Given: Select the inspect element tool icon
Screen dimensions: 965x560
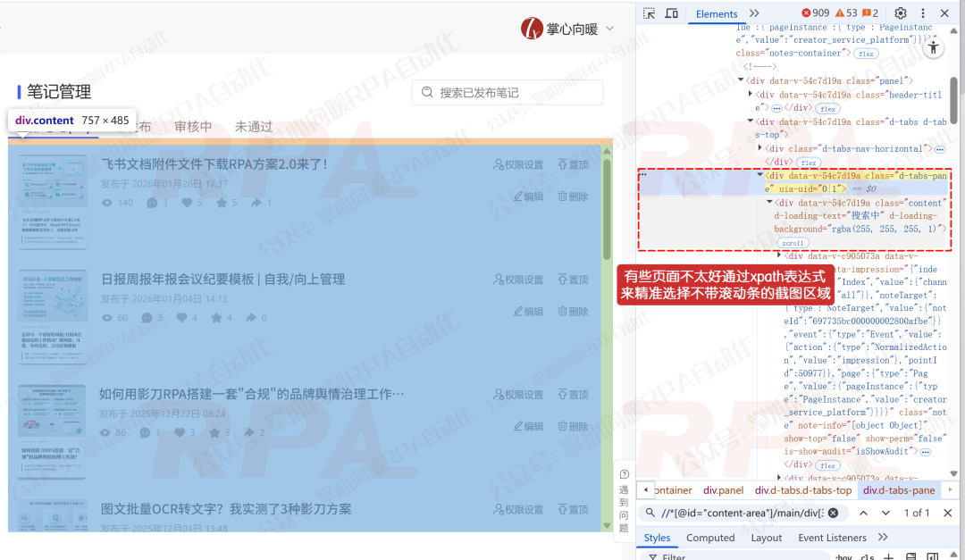Looking at the screenshot, I should 650,13.
